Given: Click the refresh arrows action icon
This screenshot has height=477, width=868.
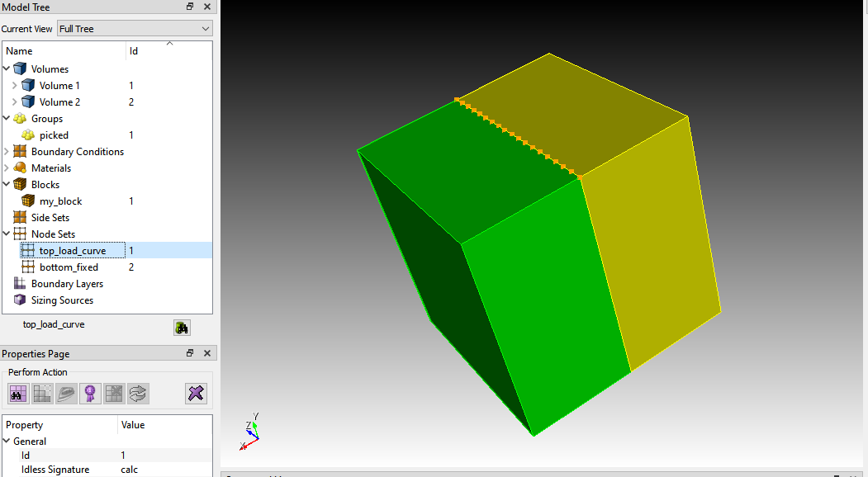Looking at the screenshot, I should (x=138, y=394).
